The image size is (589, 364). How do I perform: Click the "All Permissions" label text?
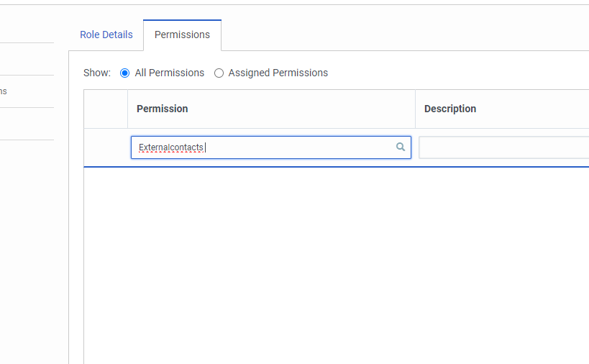click(170, 73)
